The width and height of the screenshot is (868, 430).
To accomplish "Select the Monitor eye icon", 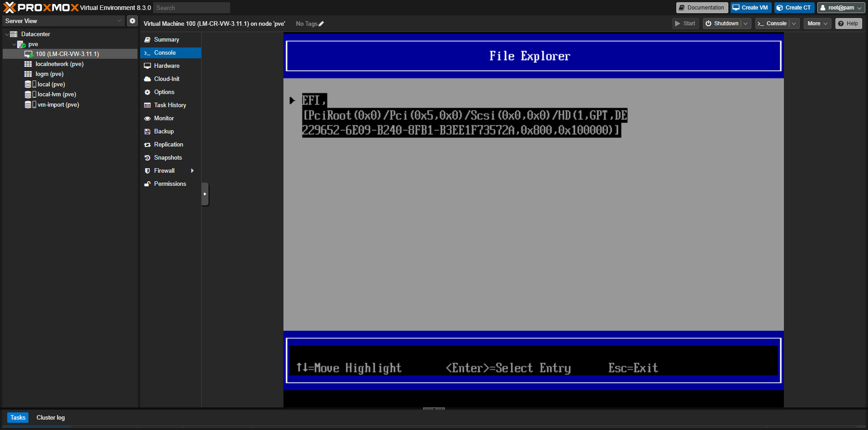I will [147, 118].
